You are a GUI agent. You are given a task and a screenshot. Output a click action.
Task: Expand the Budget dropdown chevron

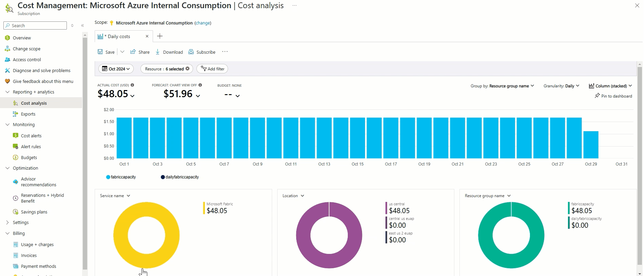(x=238, y=96)
